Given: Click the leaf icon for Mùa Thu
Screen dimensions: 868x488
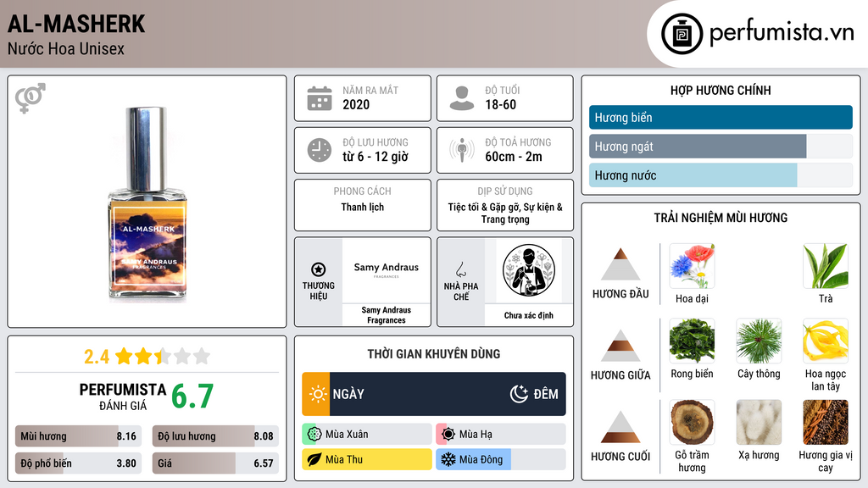Looking at the screenshot, I should [314, 459].
